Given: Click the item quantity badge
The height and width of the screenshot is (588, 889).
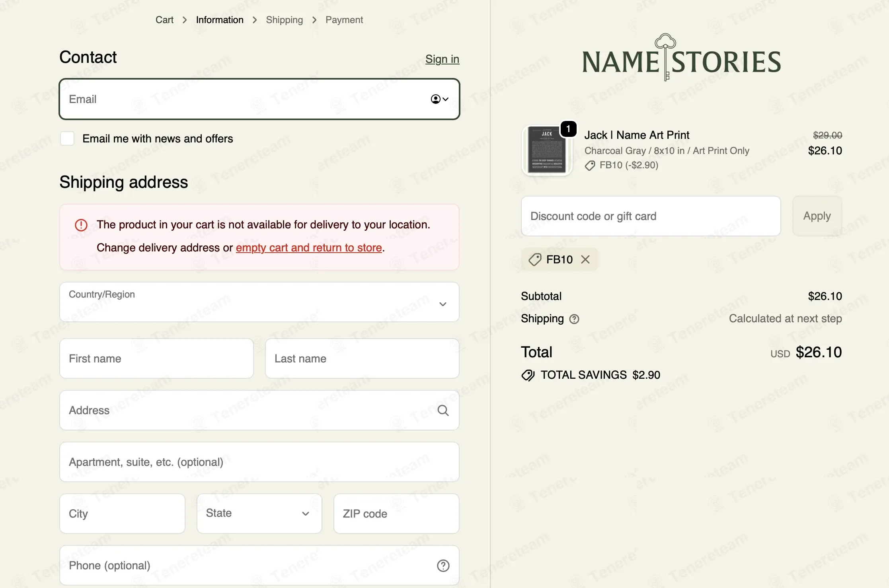Looking at the screenshot, I should point(568,129).
